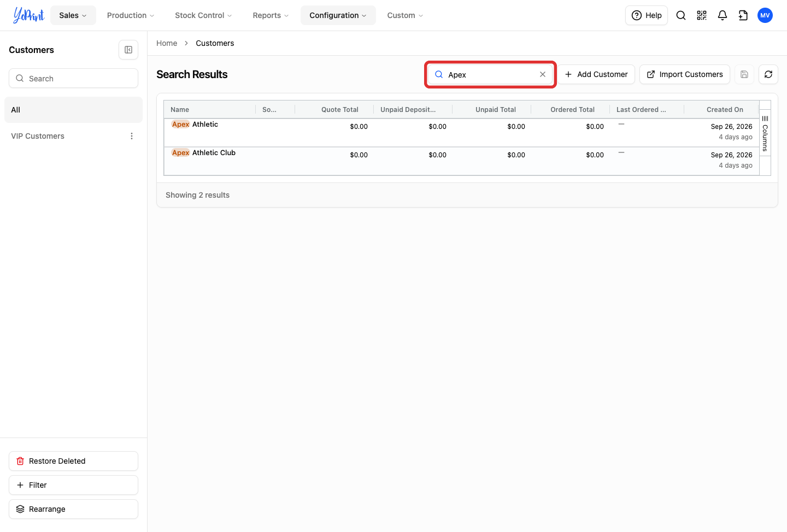The image size is (787, 532).
Task: Open the Columns side panel
Action: [x=765, y=133]
